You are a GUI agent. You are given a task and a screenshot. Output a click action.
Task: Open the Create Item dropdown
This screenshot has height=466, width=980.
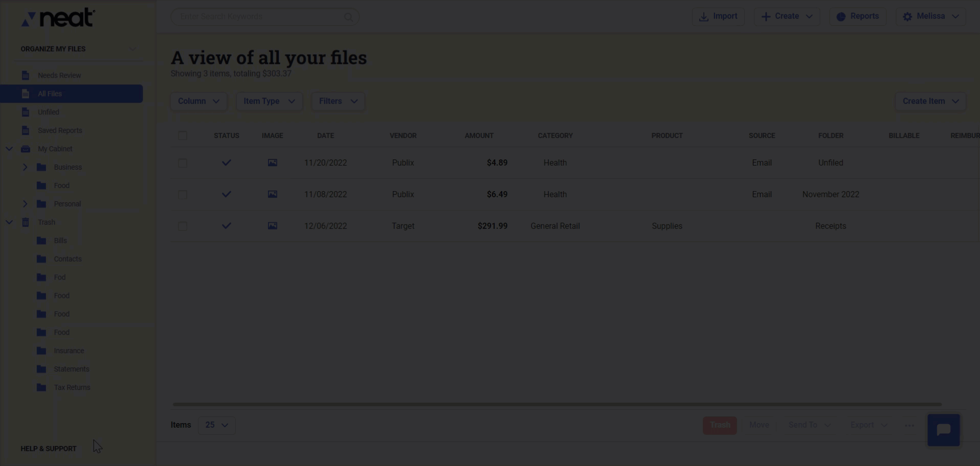click(930, 101)
